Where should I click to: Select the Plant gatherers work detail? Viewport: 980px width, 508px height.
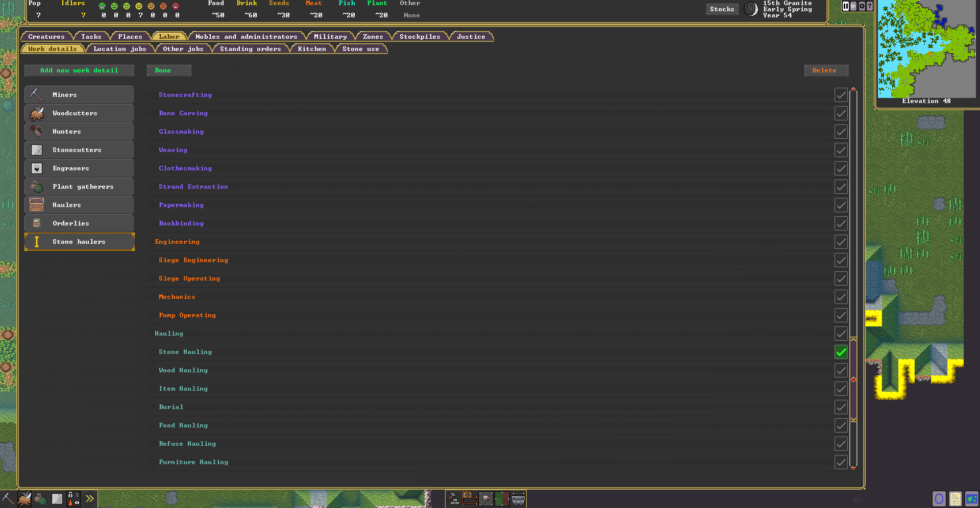(x=80, y=187)
